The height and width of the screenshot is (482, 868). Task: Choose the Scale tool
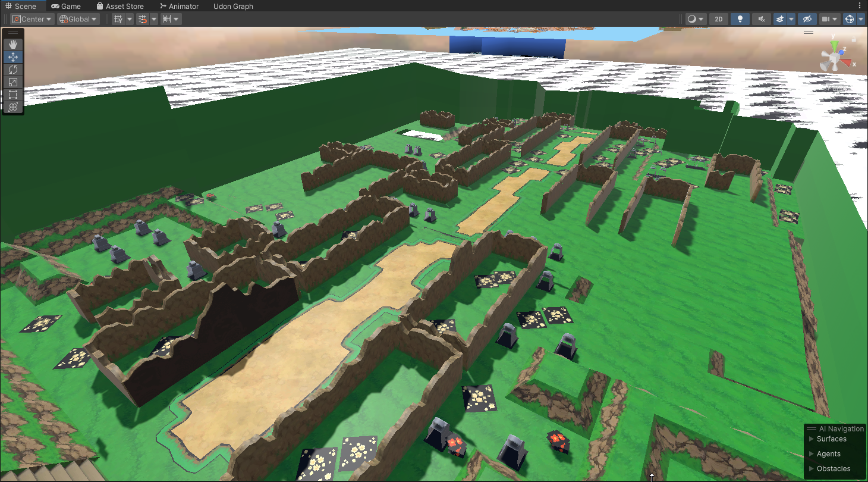point(12,82)
